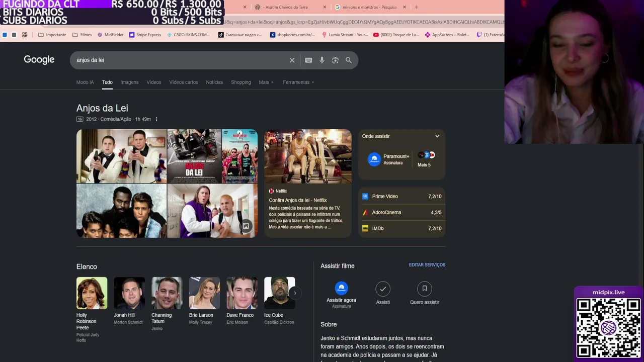This screenshot has height=362, width=644.
Task: Open the AppSorteos Roleta bookmark
Action: [447, 35]
